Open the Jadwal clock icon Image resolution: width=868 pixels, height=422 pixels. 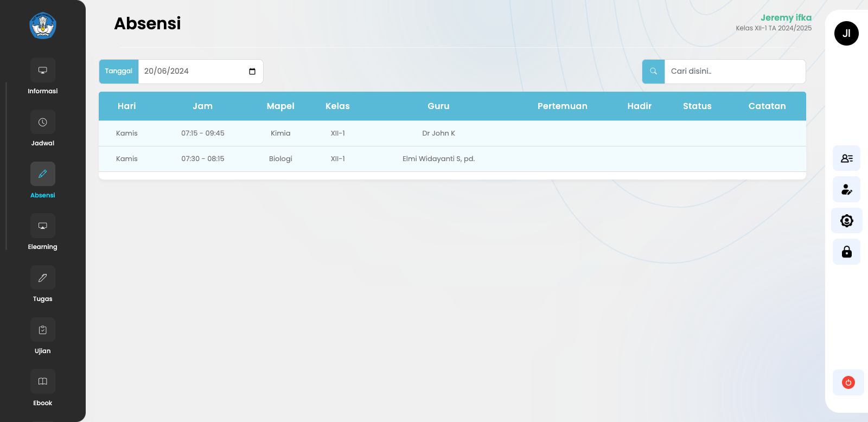(43, 122)
